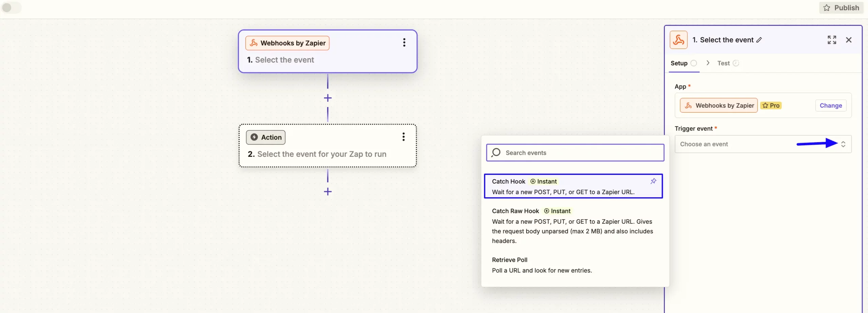Select the Action step card

point(328,146)
